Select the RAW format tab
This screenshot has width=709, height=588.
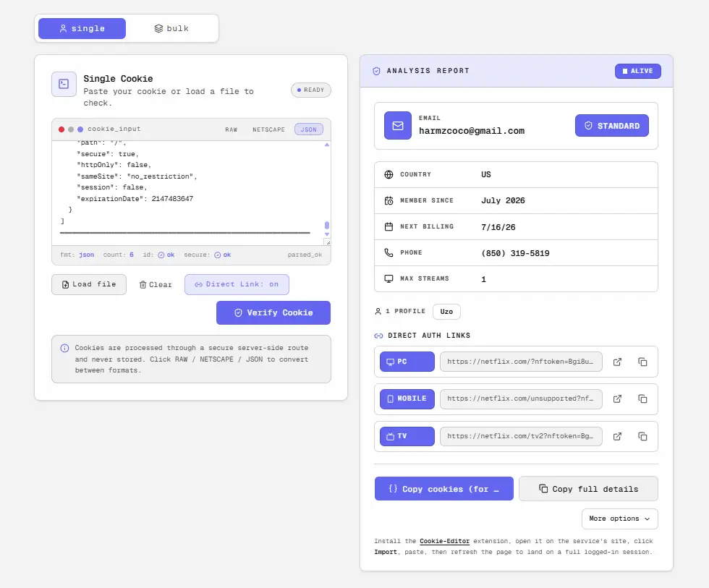pyautogui.click(x=231, y=129)
